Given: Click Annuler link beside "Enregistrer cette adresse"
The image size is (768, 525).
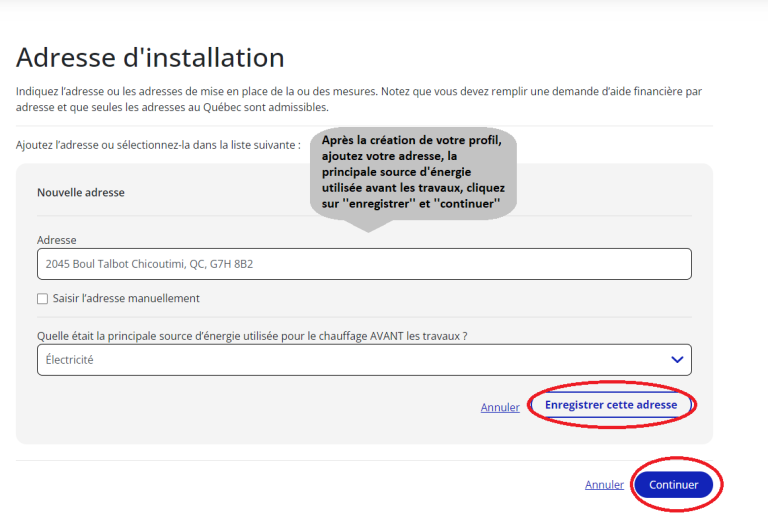Looking at the screenshot, I should pyautogui.click(x=500, y=407).
